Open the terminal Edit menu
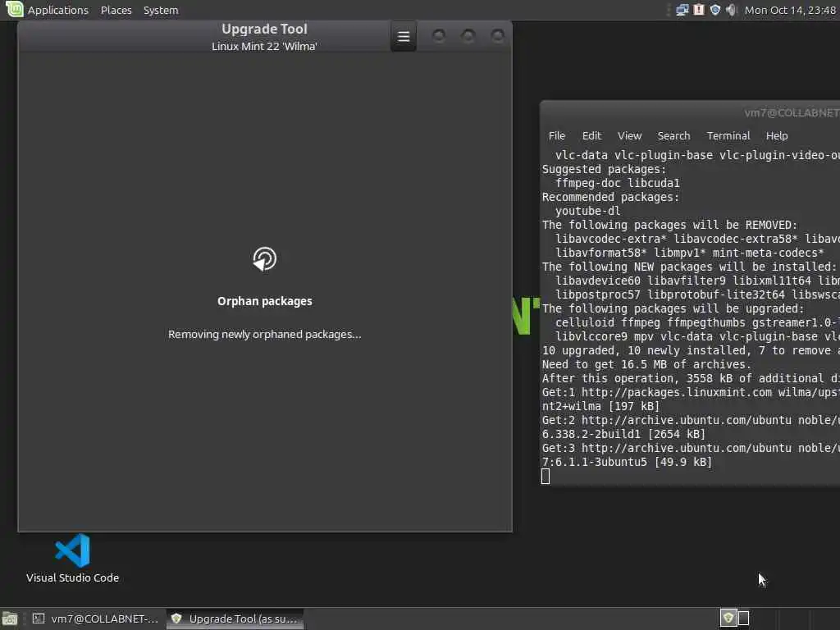The image size is (840, 630). (x=591, y=135)
